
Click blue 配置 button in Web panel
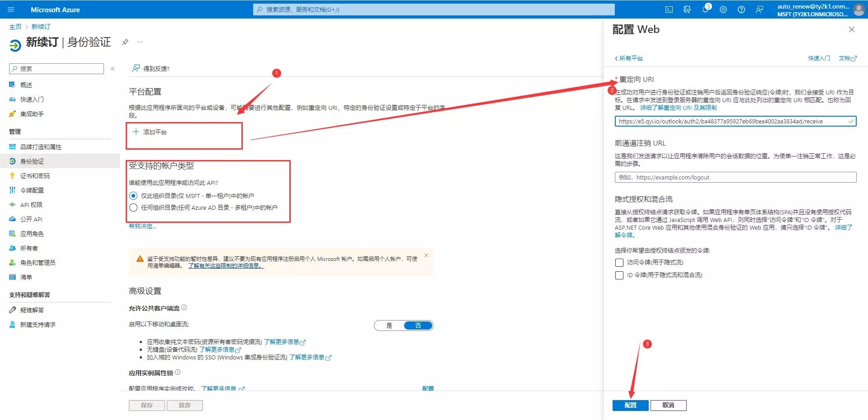(x=631, y=406)
